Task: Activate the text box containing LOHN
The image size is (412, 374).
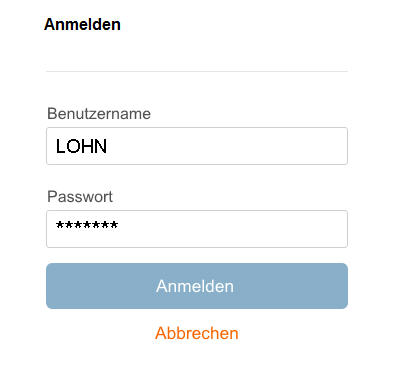Action: tap(197, 146)
